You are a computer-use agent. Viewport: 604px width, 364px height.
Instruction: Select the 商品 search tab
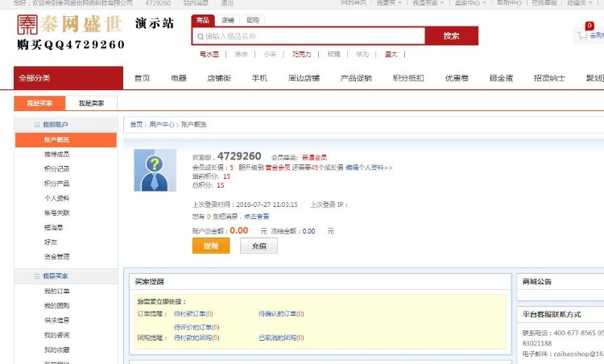203,20
